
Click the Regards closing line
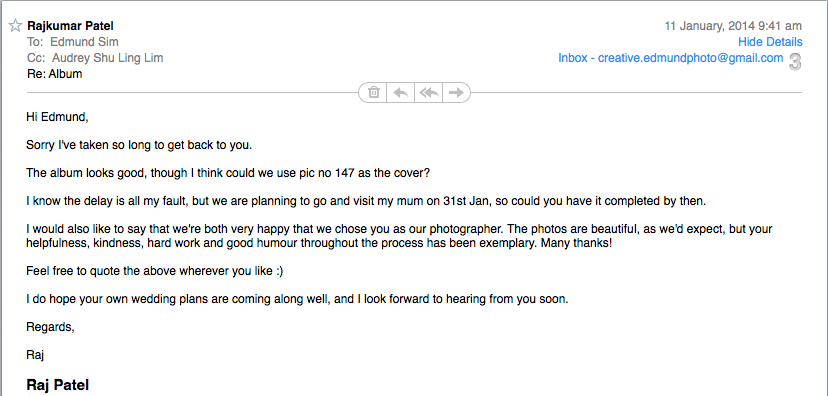[x=50, y=327]
